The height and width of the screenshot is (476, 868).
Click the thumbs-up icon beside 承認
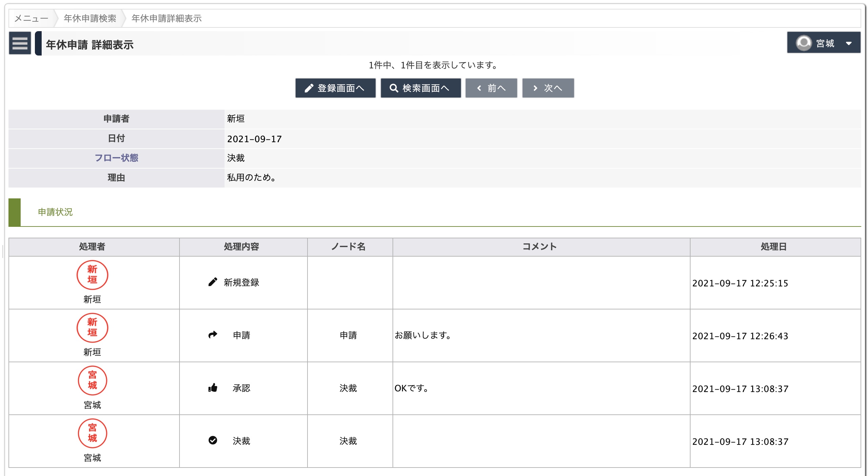click(x=213, y=388)
